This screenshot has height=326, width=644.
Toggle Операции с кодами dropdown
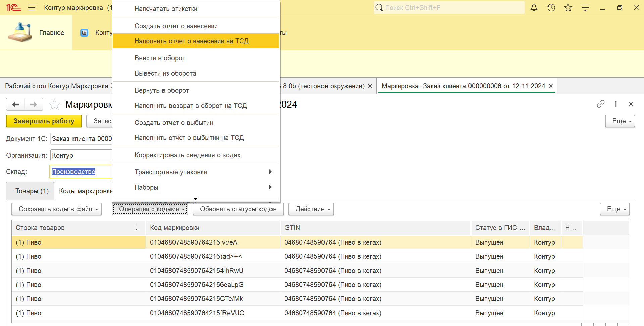coord(150,209)
